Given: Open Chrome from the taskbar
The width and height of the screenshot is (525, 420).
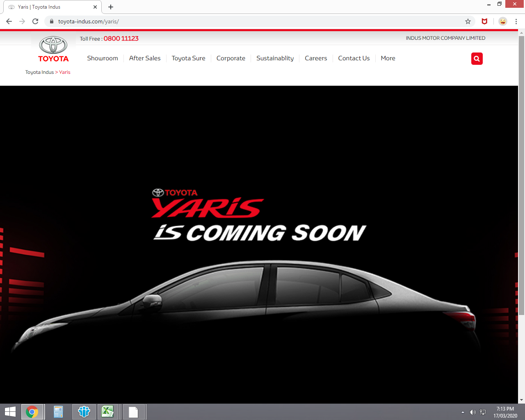Looking at the screenshot, I should (32, 412).
